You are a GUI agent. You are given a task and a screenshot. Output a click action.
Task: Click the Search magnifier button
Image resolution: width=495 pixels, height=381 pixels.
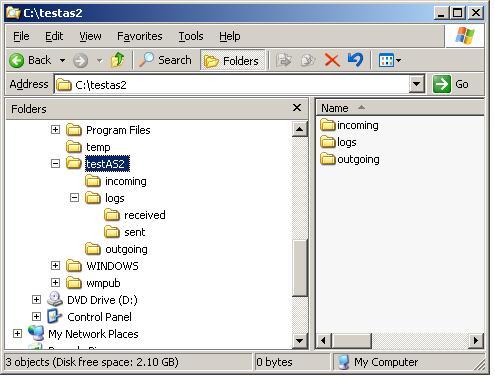coord(165,60)
